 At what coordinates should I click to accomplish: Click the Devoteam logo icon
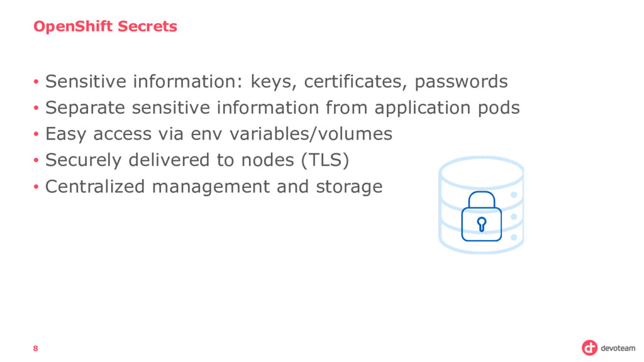click(589, 348)
